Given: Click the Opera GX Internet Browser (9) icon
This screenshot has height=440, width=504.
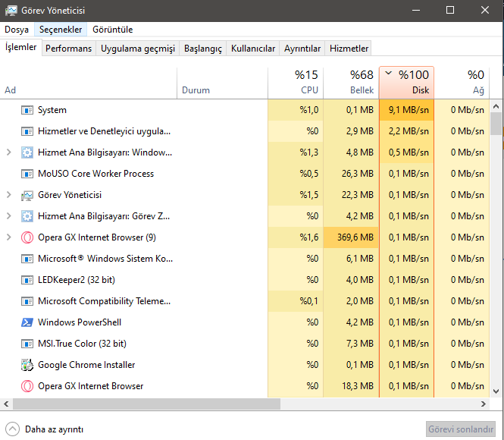Looking at the screenshot, I should click(27, 237).
